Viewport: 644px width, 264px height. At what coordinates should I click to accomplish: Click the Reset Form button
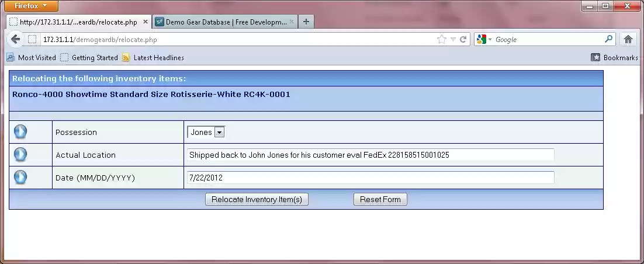380,199
